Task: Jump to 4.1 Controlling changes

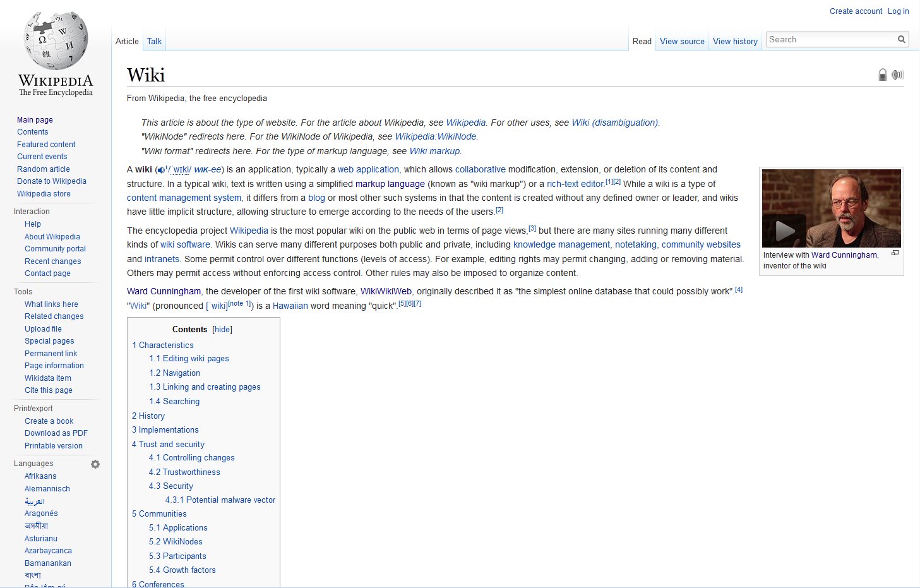Action: (x=192, y=458)
